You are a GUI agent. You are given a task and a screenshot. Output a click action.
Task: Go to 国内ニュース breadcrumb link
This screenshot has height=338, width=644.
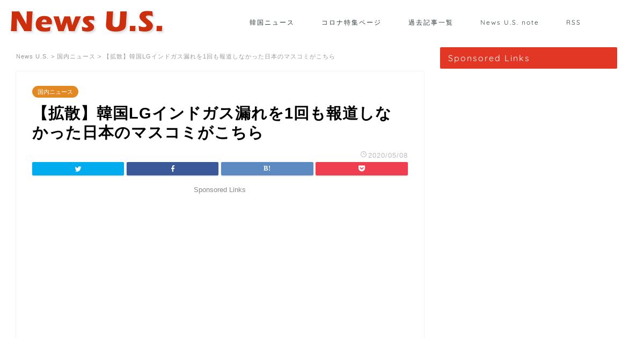click(x=76, y=56)
